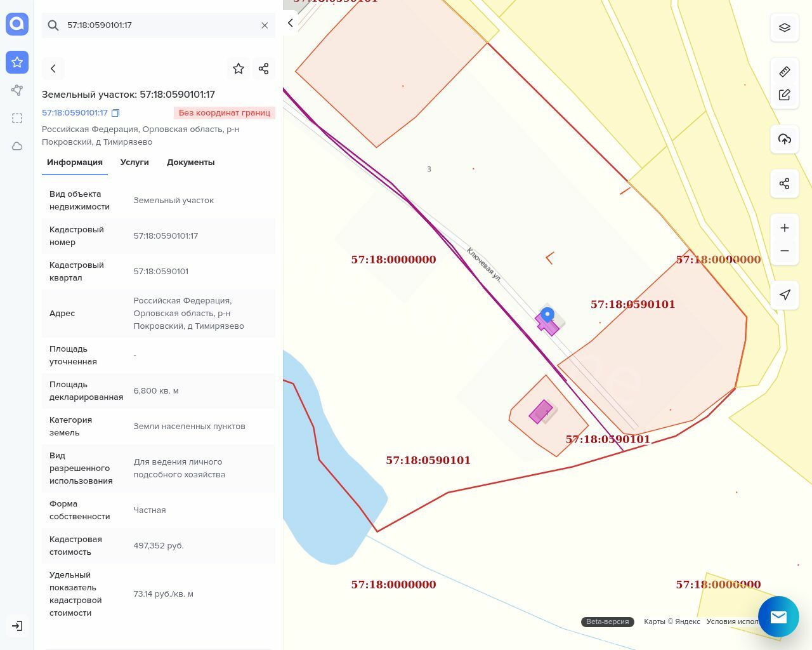Zoom in on the map
Screen dimensions: 812x650
[x=784, y=228]
